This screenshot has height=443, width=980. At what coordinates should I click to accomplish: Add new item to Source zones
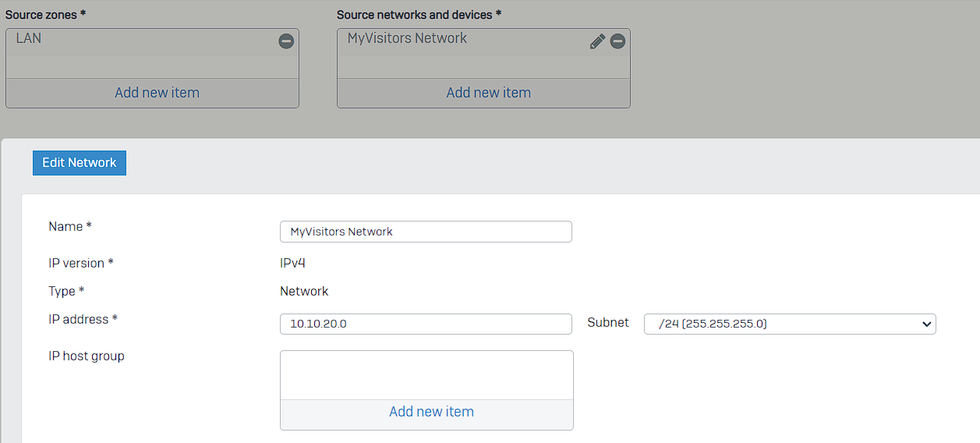pyautogui.click(x=157, y=93)
